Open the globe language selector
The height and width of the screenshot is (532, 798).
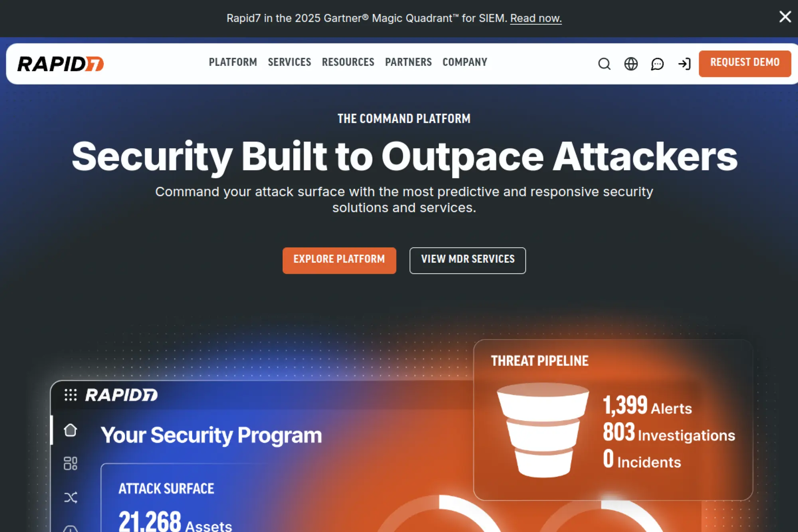pos(631,64)
